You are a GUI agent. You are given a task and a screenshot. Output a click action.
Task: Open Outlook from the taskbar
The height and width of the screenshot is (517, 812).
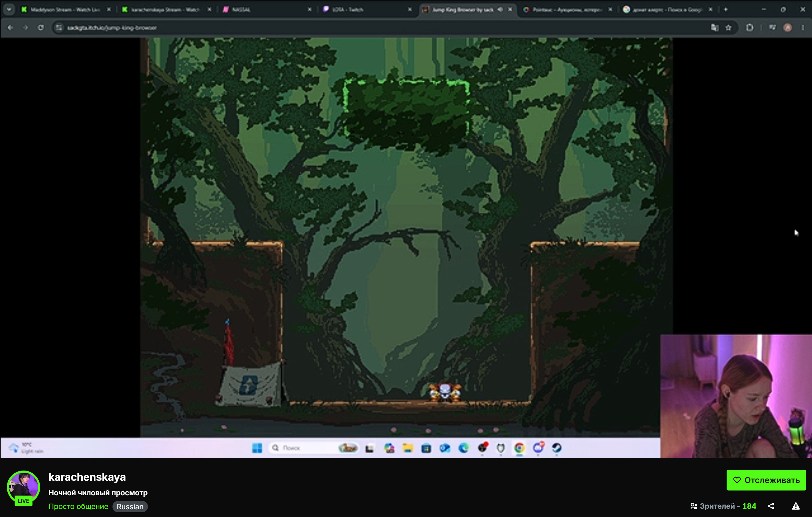point(445,448)
